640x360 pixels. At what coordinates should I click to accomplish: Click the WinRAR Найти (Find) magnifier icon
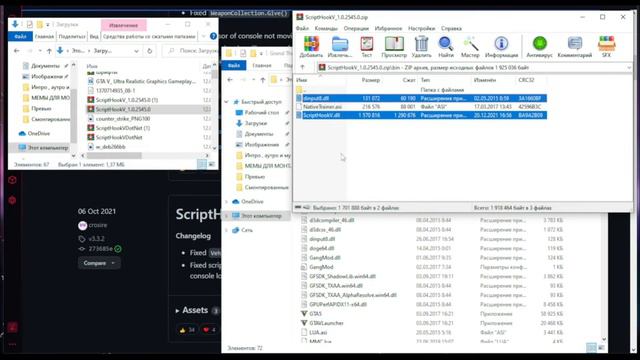(x=446, y=44)
